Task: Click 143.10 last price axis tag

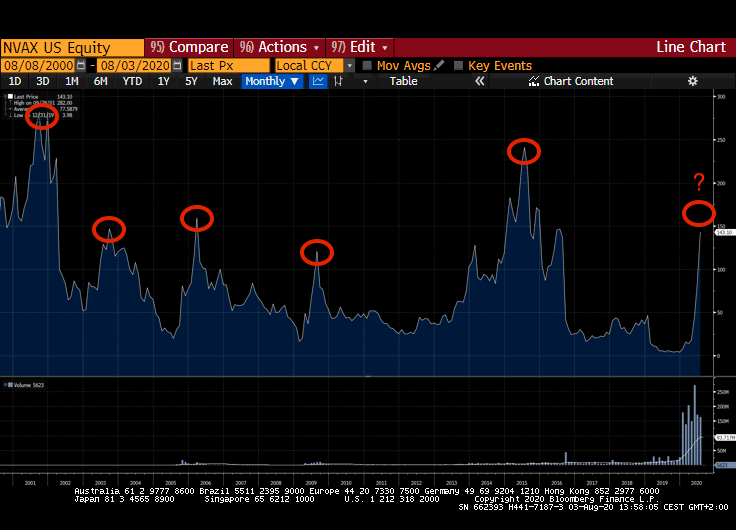Action: point(724,232)
